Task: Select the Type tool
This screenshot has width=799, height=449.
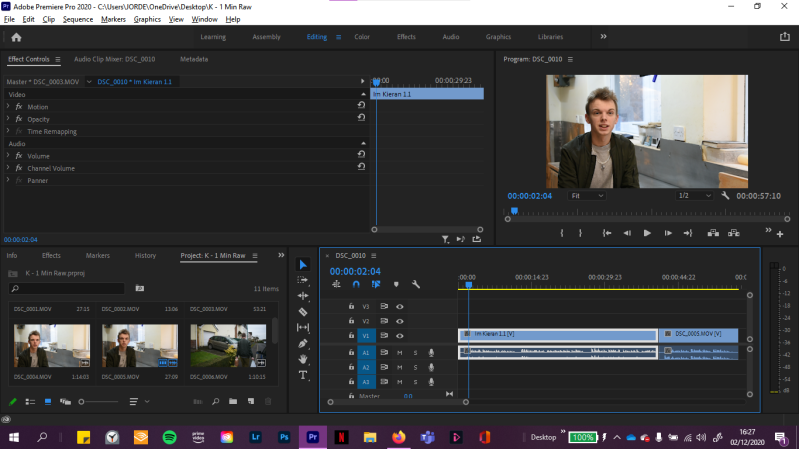Action: click(304, 375)
